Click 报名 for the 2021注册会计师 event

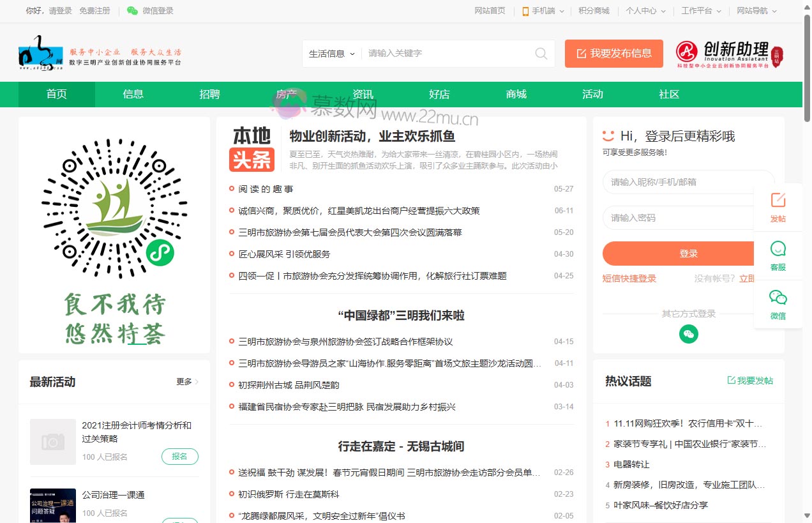pos(179,457)
